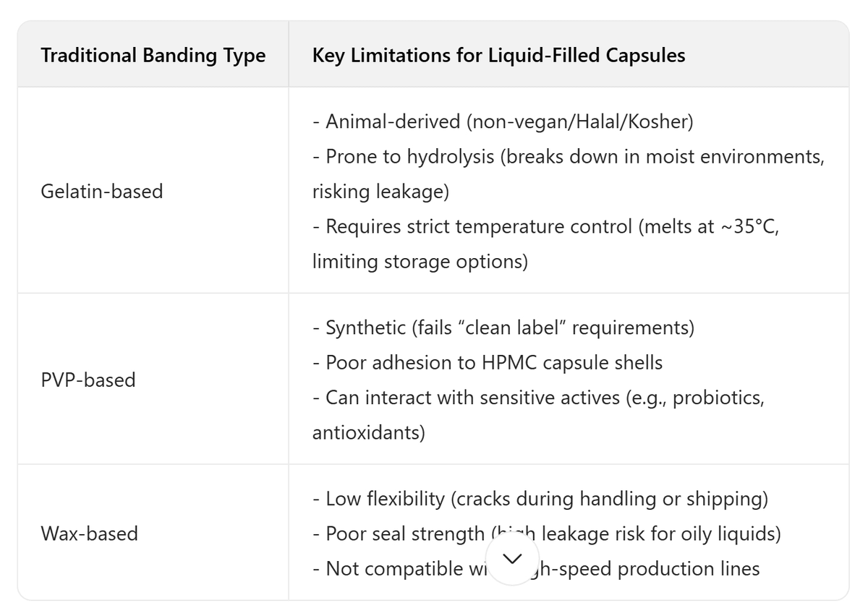Click the "Low flexibility" limitation line
The width and height of the screenshot is (868, 608).
pos(540,498)
